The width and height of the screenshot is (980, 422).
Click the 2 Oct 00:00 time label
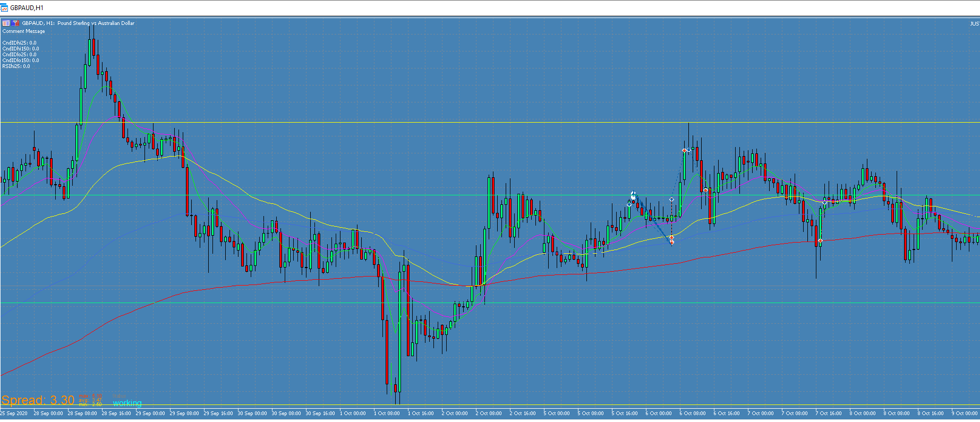(x=455, y=413)
